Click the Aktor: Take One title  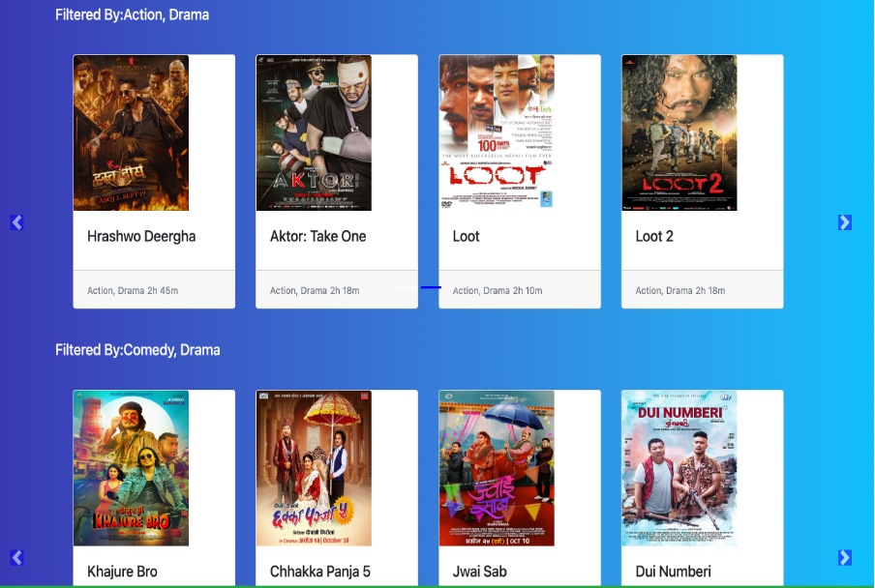point(317,236)
